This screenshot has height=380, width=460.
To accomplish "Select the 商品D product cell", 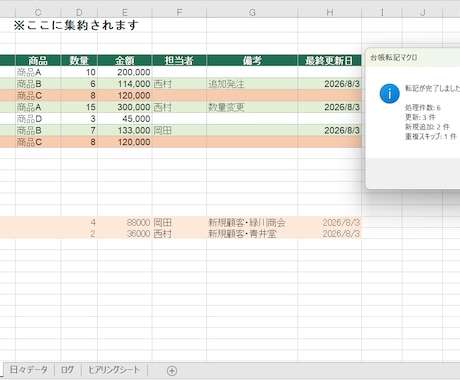I will point(38,119).
